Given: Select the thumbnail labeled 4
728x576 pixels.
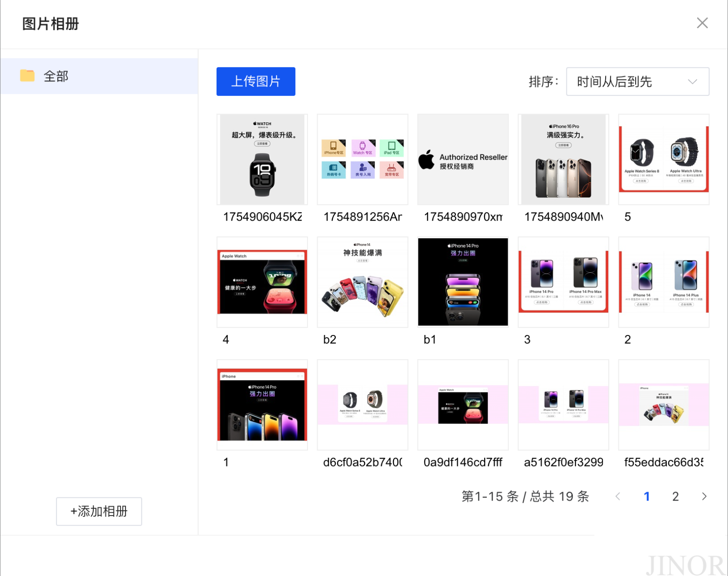Looking at the screenshot, I should (262, 282).
